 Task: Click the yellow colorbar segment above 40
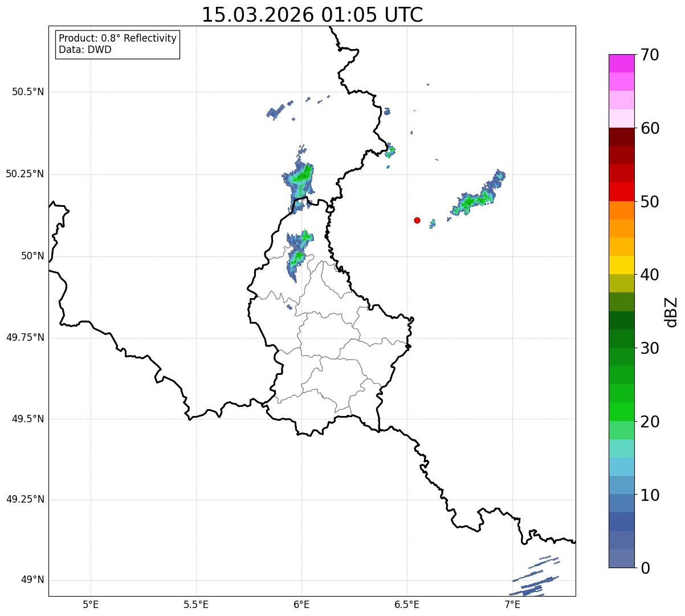621,266
